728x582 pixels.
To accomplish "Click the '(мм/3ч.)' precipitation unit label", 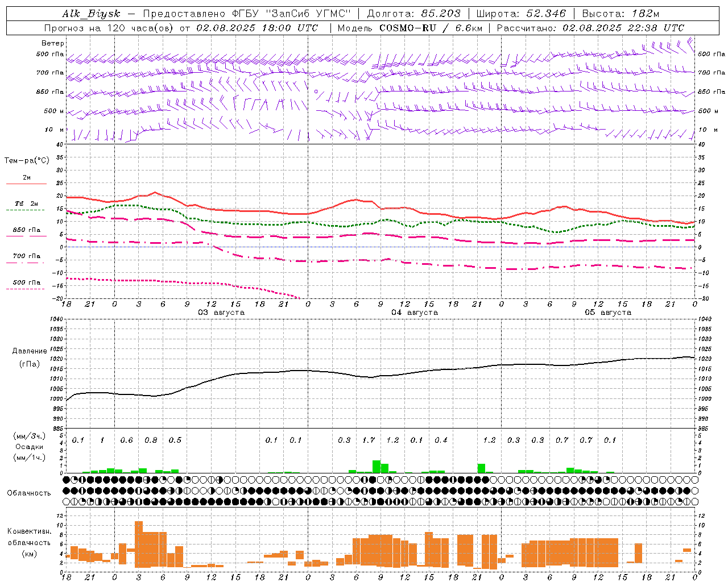I will tap(30, 436).
